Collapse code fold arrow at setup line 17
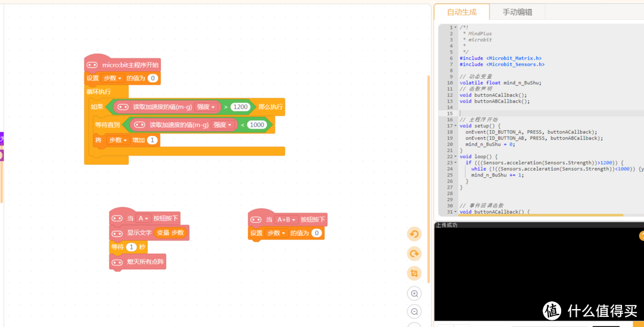The height and width of the screenshot is (327, 644). click(x=456, y=126)
